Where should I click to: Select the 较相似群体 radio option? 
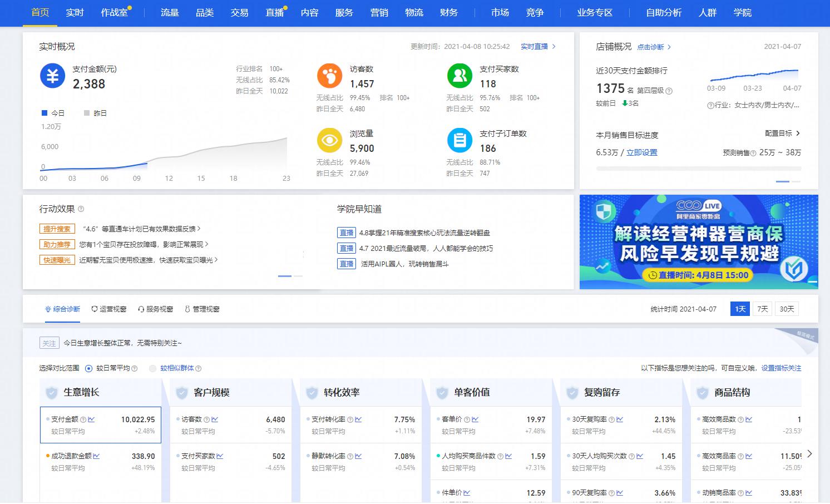(x=152, y=368)
